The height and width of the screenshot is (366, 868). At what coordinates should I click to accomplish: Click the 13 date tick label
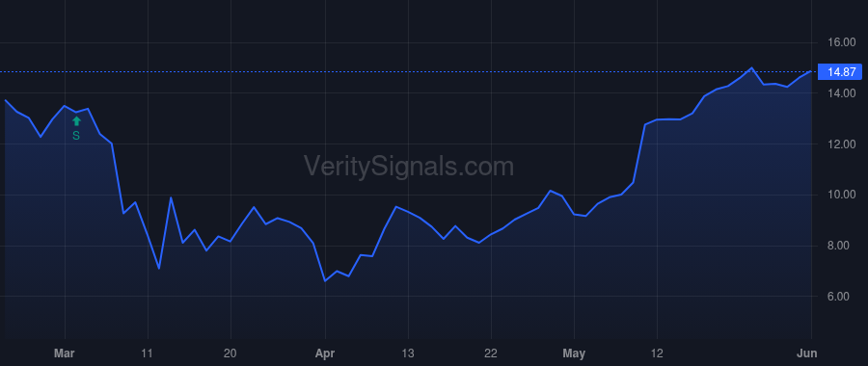click(408, 353)
